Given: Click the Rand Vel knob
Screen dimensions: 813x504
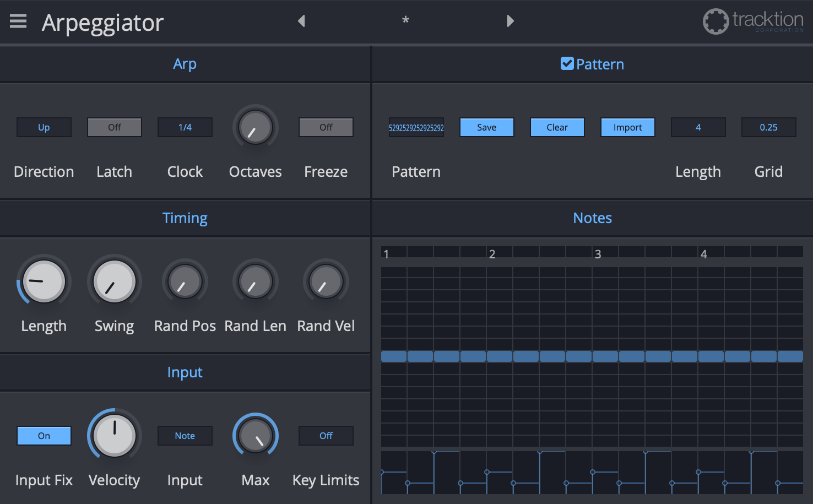Looking at the screenshot, I should [326, 281].
